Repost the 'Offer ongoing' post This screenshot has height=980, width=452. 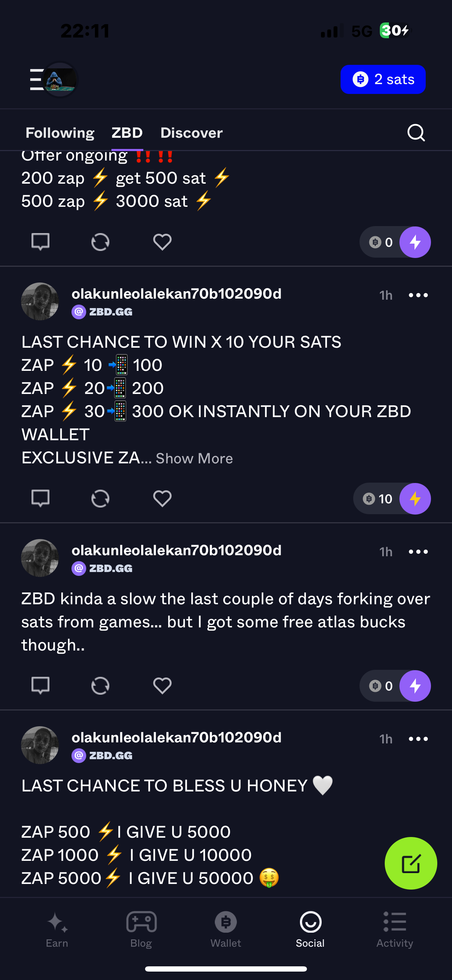(101, 242)
